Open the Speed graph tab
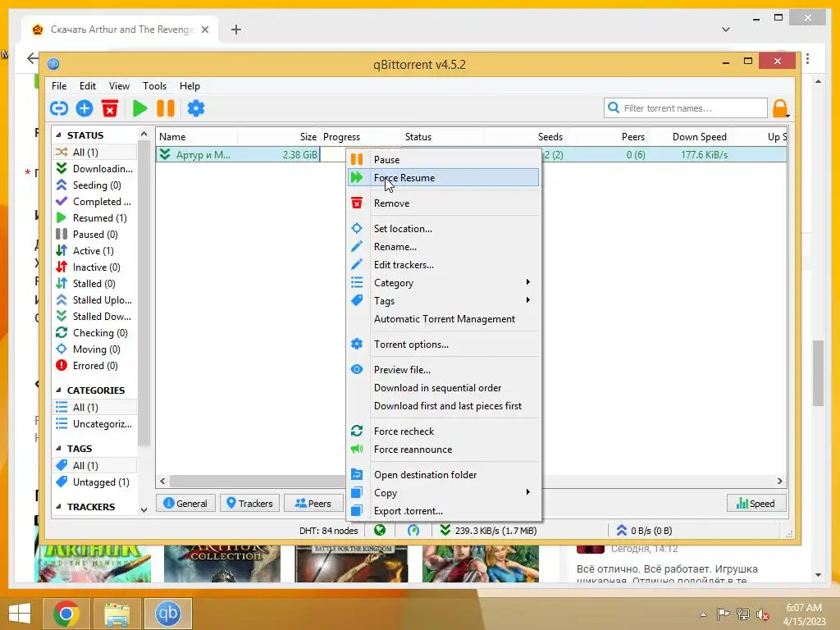 [756, 504]
